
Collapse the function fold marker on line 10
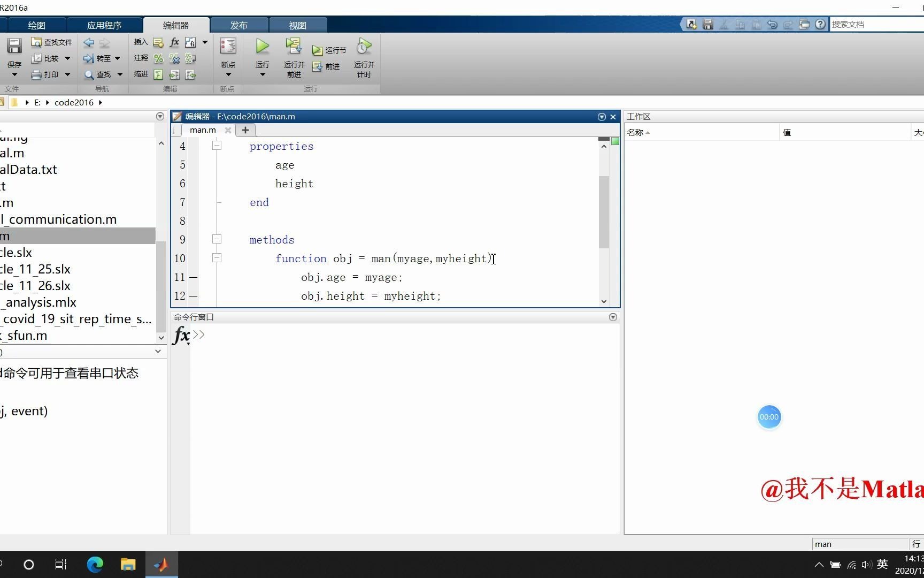[217, 258]
